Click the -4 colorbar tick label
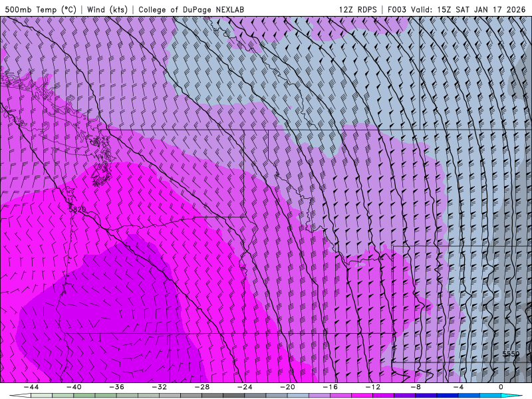Screen dimensions: 532x399 pyautogui.click(x=458, y=387)
